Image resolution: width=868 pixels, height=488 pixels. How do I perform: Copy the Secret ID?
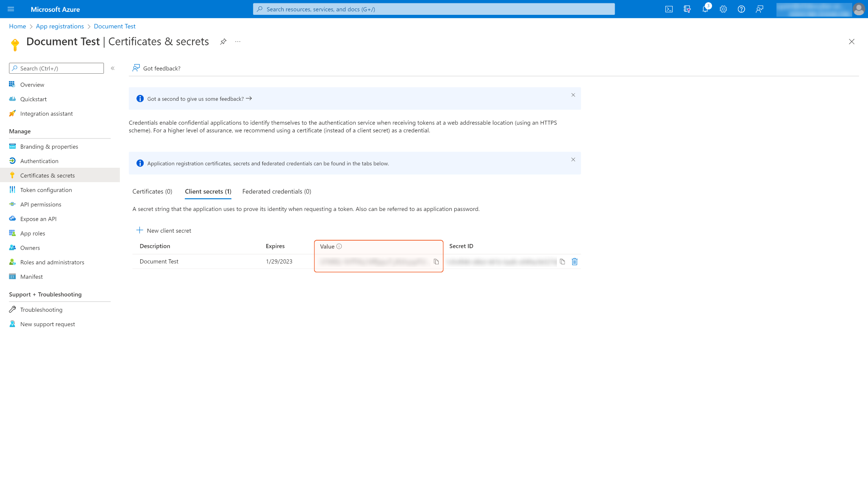(562, 262)
